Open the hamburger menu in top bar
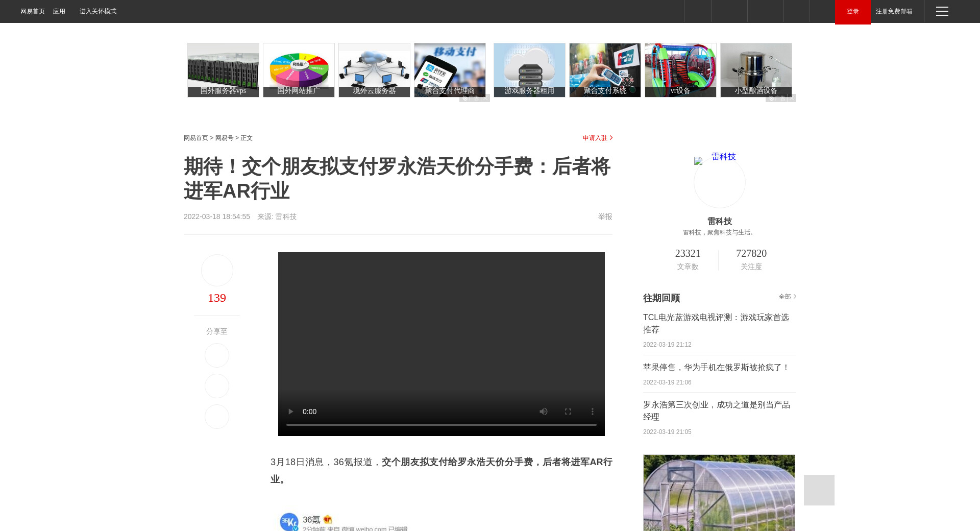The width and height of the screenshot is (980, 531). [942, 11]
